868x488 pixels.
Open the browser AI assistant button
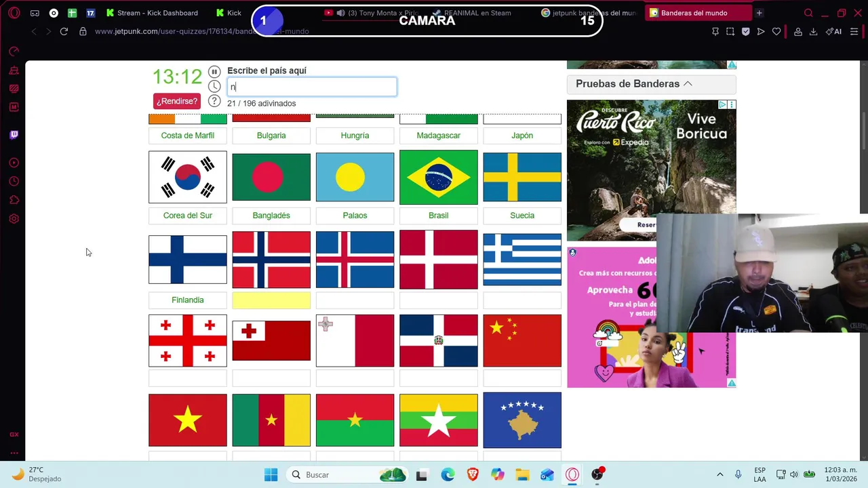point(833,31)
